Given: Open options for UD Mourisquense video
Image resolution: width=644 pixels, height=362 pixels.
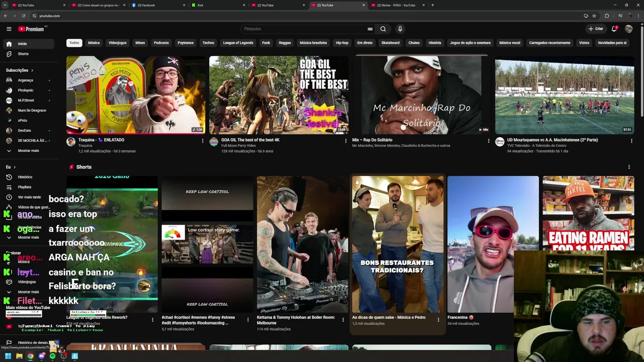Looking at the screenshot, I should [x=631, y=141].
